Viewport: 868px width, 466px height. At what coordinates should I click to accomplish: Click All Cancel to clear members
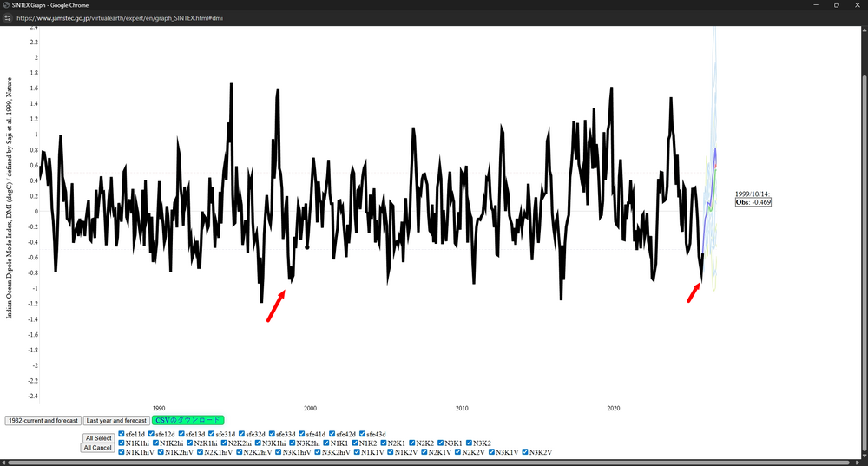(x=98, y=448)
